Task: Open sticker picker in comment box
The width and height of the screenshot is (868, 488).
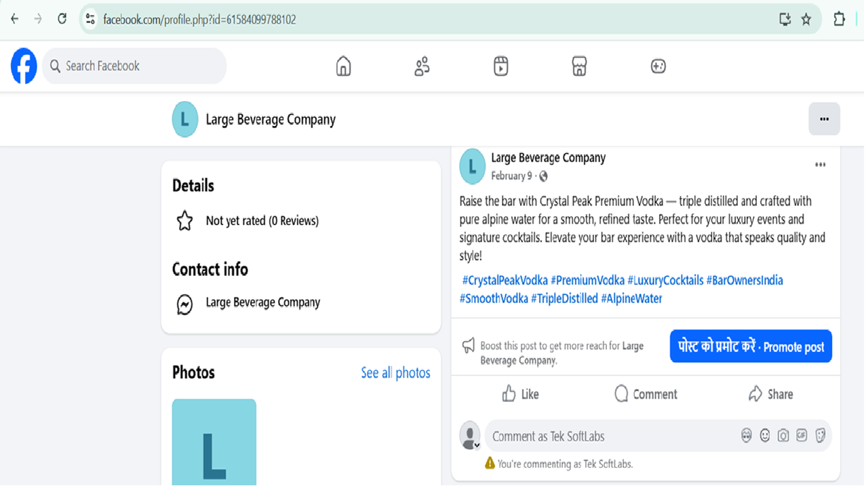Action: [821, 436]
